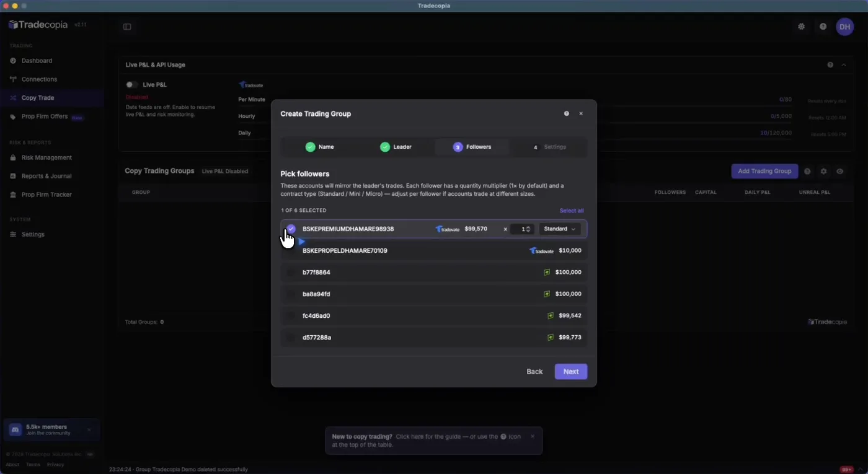Click the Back button
This screenshot has width=868, height=474.
tap(534, 372)
